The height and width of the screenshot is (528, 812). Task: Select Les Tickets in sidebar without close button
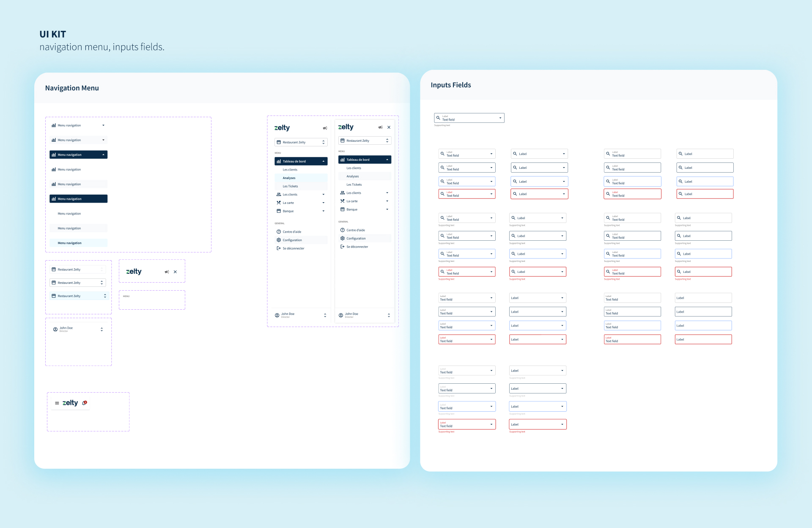click(x=301, y=186)
